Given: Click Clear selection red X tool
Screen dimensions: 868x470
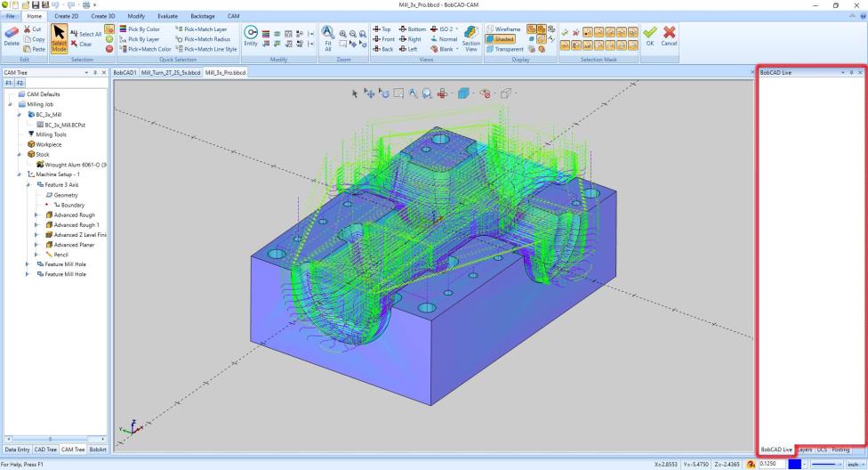Looking at the screenshot, I should coord(82,44).
